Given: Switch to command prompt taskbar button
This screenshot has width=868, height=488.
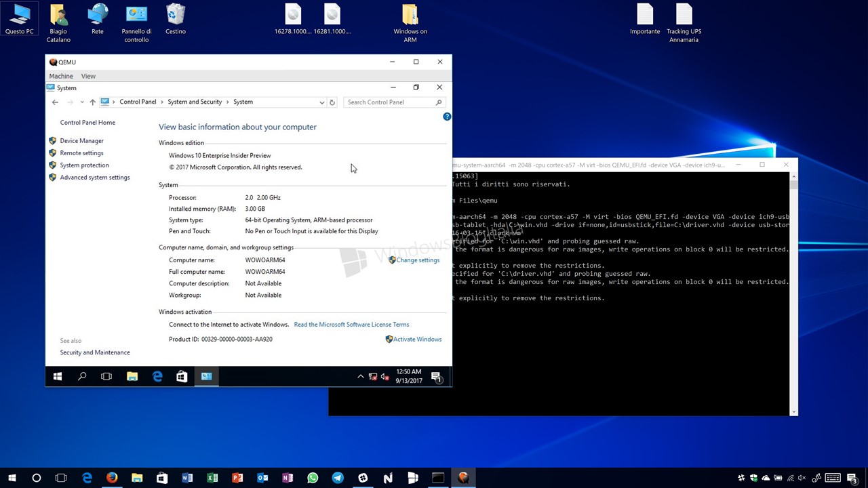Looking at the screenshot, I should point(438,478).
